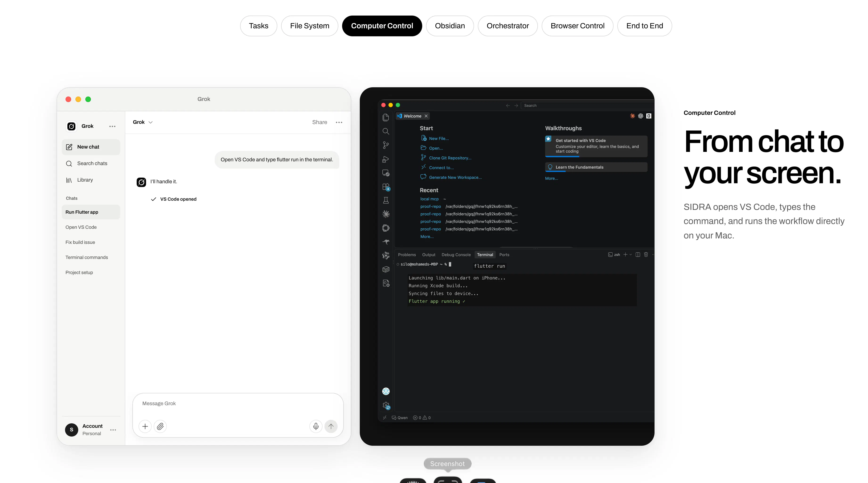The height and width of the screenshot is (483, 868).
Task: Click the Accounts avatar icon in VS Code
Action: click(x=386, y=391)
